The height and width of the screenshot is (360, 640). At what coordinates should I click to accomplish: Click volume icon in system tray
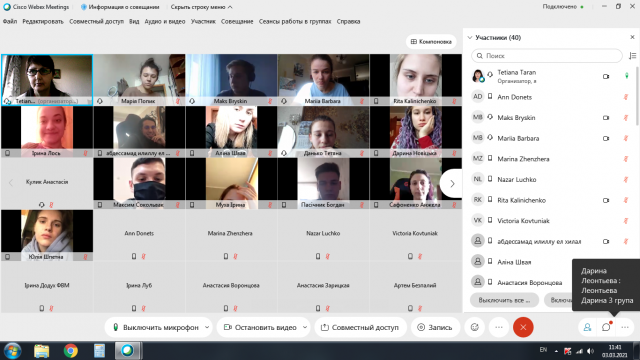tap(590, 351)
